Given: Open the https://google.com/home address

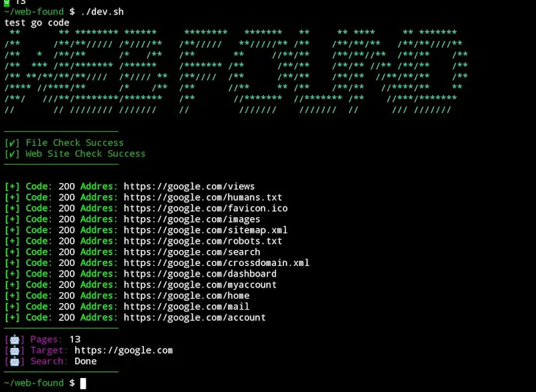Looking at the screenshot, I should pyautogui.click(x=186, y=296).
